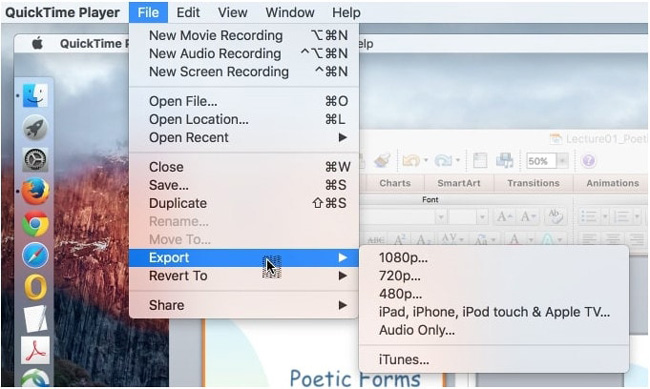Launch Safari compass icon in dock
This screenshot has width=650, height=389.
coord(35,255)
